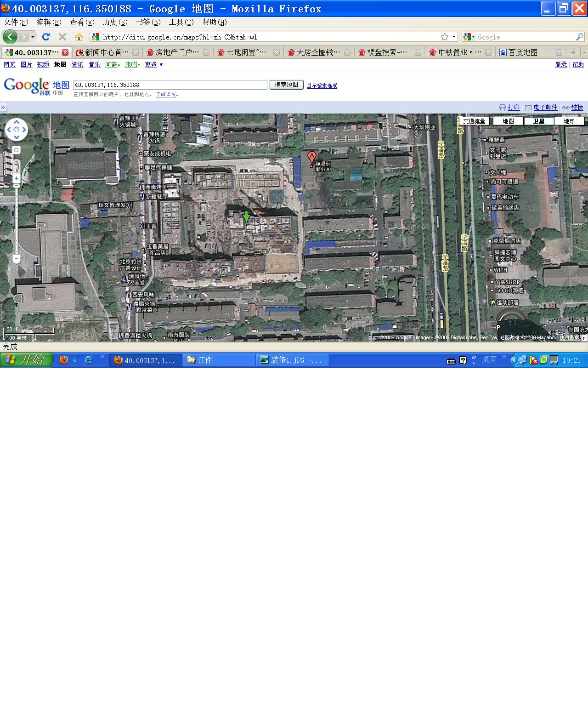Open the 装修1.JPG taskbar window

(293, 360)
